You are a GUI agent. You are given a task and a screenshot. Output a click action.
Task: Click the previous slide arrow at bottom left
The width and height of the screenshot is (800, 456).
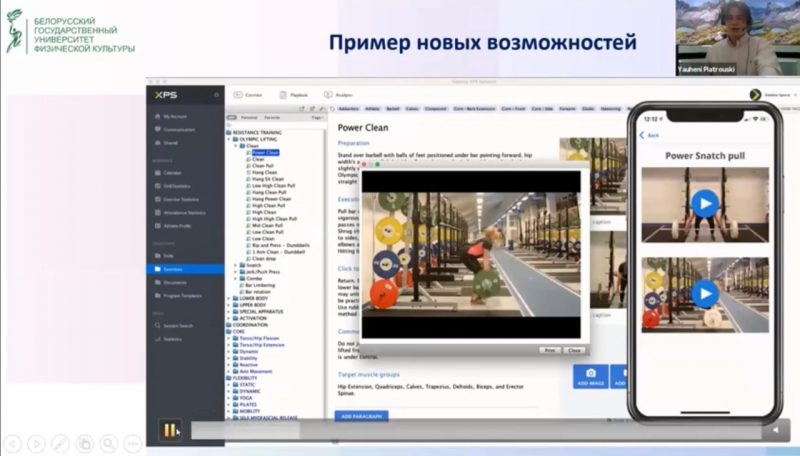[14, 442]
